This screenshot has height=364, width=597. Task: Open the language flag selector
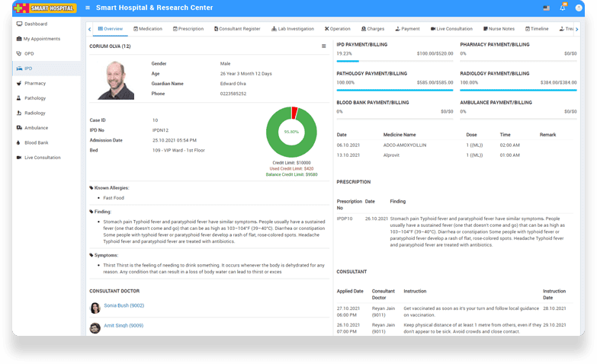coord(546,8)
